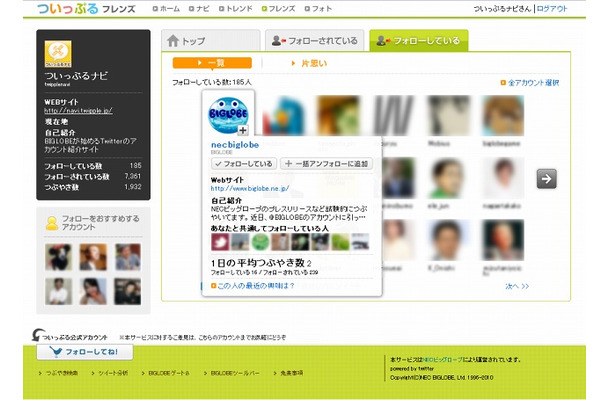Click the green common follower avatar
This screenshot has height=400, width=610.
coord(260,242)
